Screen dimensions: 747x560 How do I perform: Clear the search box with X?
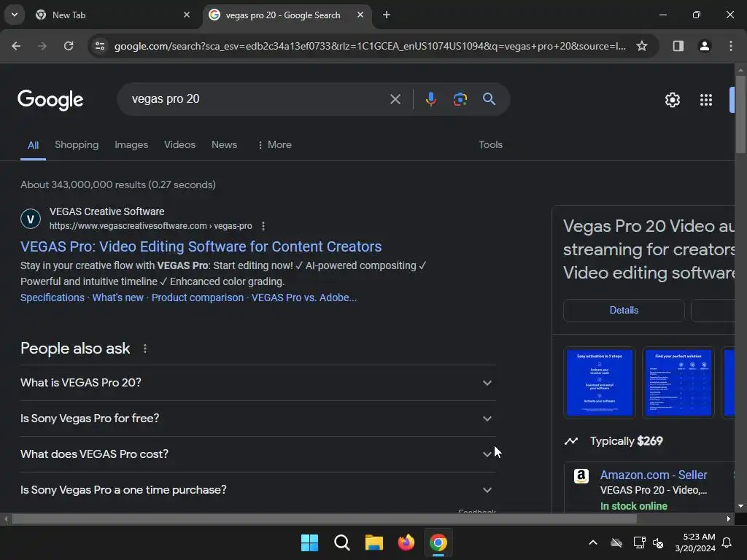click(x=395, y=99)
